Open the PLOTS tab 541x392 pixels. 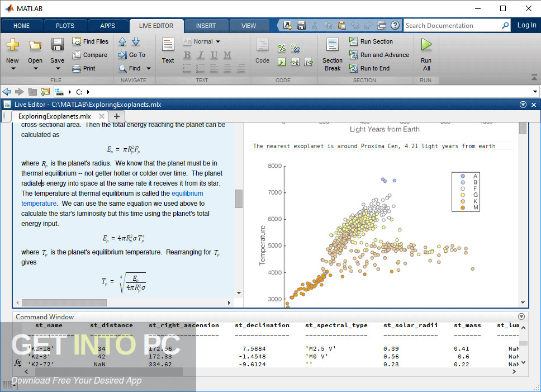point(65,26)
